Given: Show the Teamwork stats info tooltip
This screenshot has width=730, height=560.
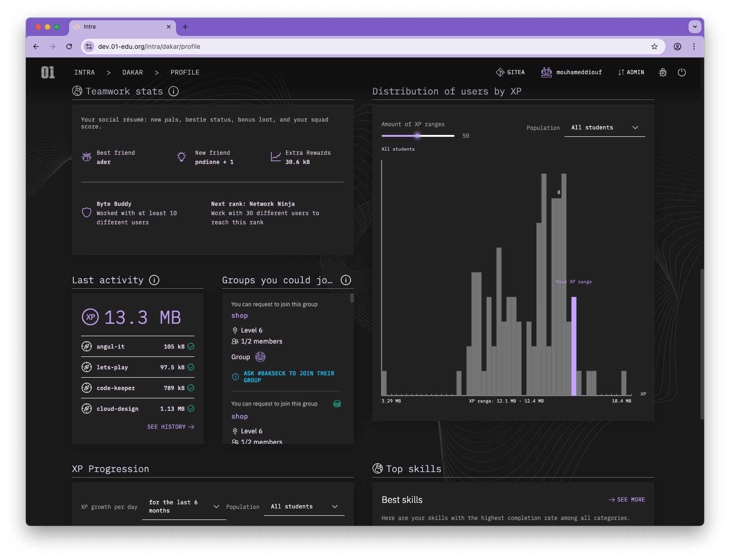Looking at the screenshot, I should [x=173, y=91].
